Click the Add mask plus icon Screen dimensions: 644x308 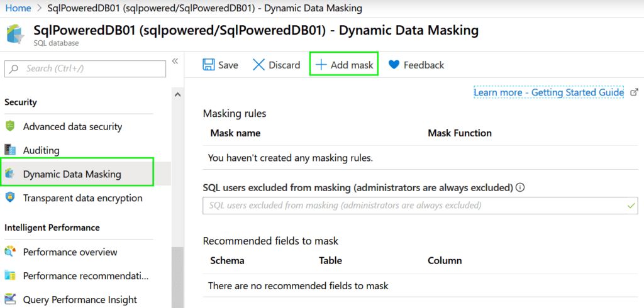321,65
